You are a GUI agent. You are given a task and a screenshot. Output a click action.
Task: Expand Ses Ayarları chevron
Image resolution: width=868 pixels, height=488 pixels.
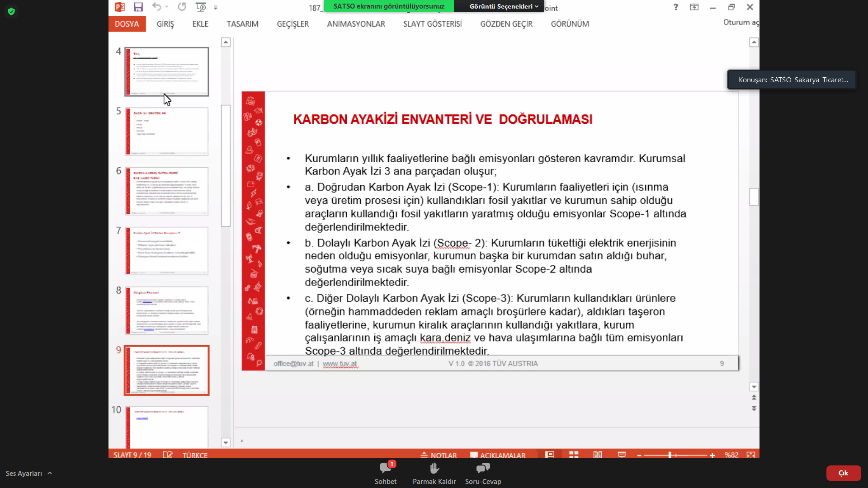pyautogui.click(x=50, y=473)
